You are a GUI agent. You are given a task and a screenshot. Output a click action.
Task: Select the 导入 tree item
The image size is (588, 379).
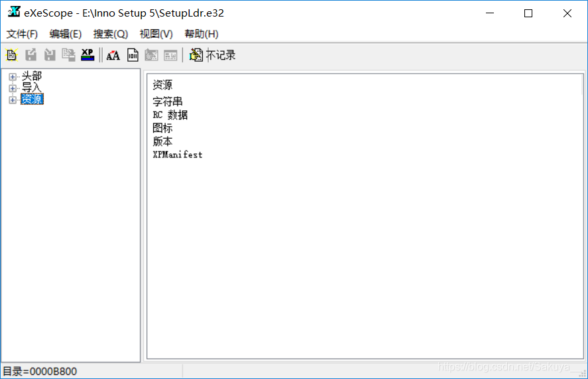(32, 88)
